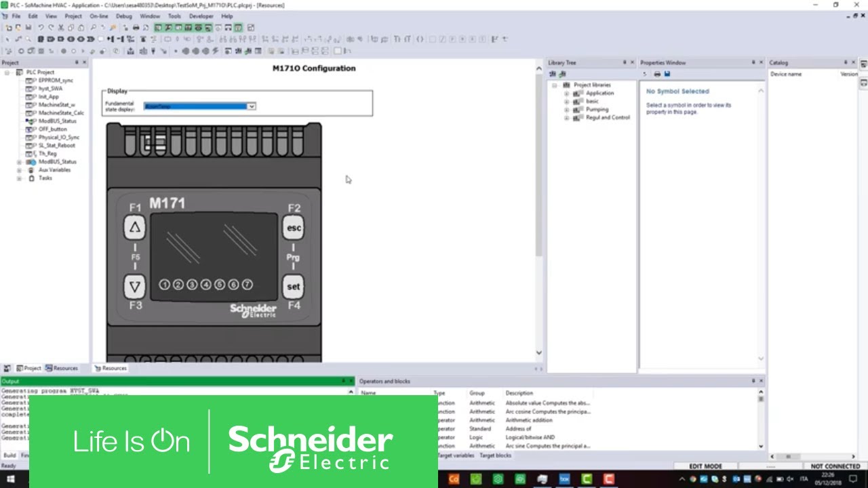Collapse the Project libraries node
The image size is (868, 488).
point(554,85)
